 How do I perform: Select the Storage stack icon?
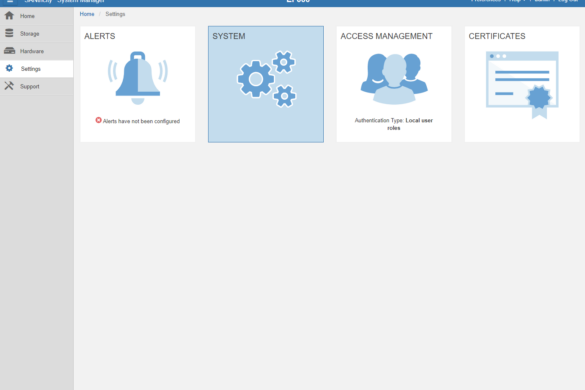pyautogui.click(x=9, y=33)
